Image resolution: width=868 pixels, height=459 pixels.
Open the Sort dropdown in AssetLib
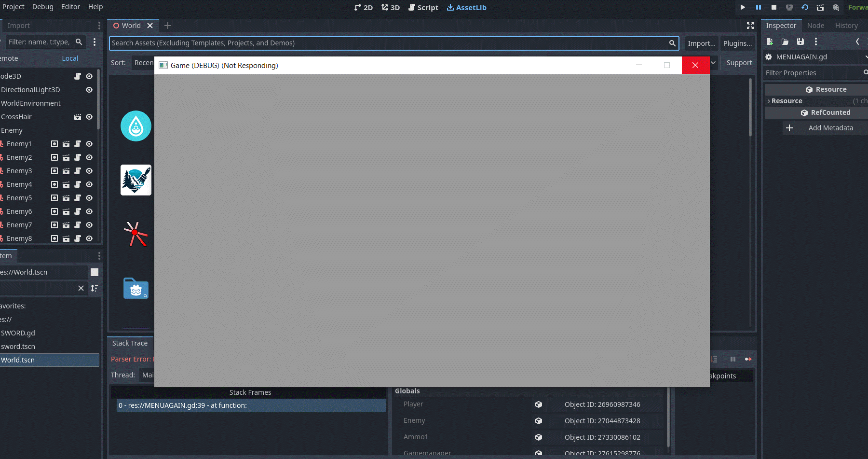pyautogui.click(x=144, y=63)
